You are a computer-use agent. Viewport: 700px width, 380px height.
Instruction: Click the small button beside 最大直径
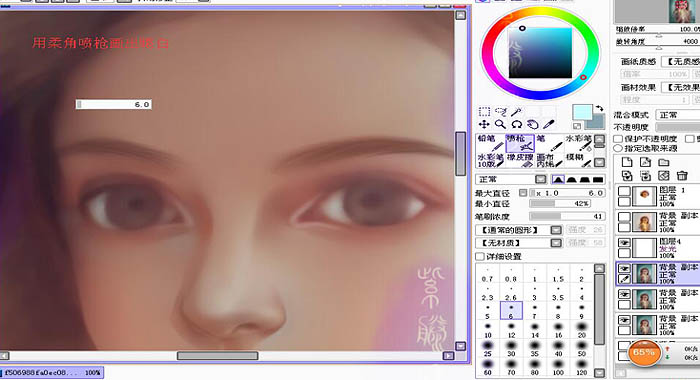523,193
